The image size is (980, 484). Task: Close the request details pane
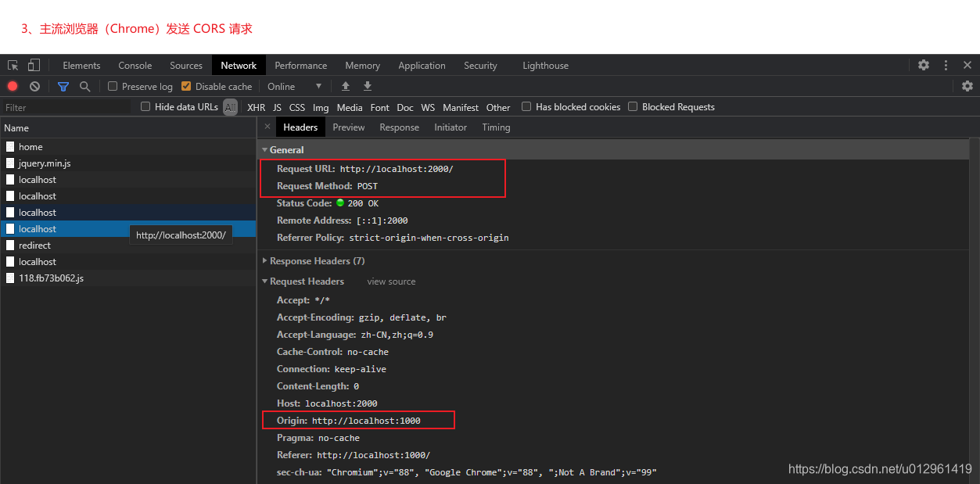[x=267, y=127]
